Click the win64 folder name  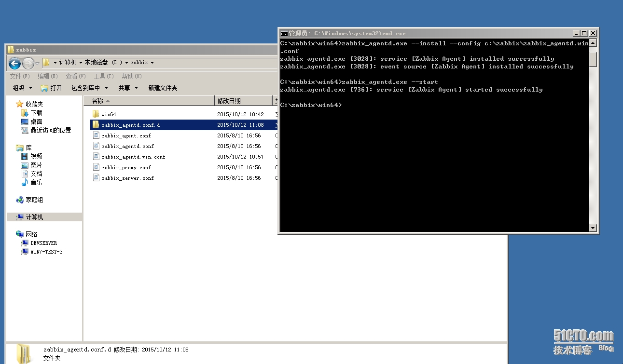109,114
